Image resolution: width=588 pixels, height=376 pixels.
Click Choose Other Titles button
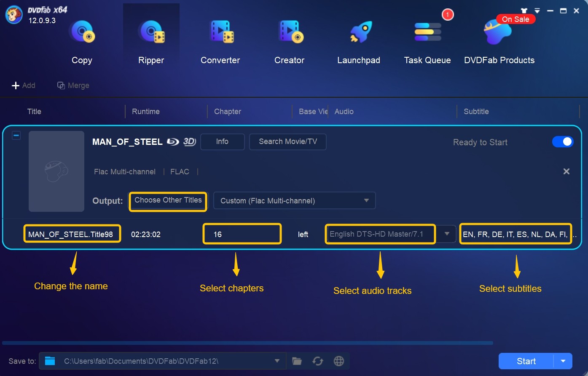[168, 201]
